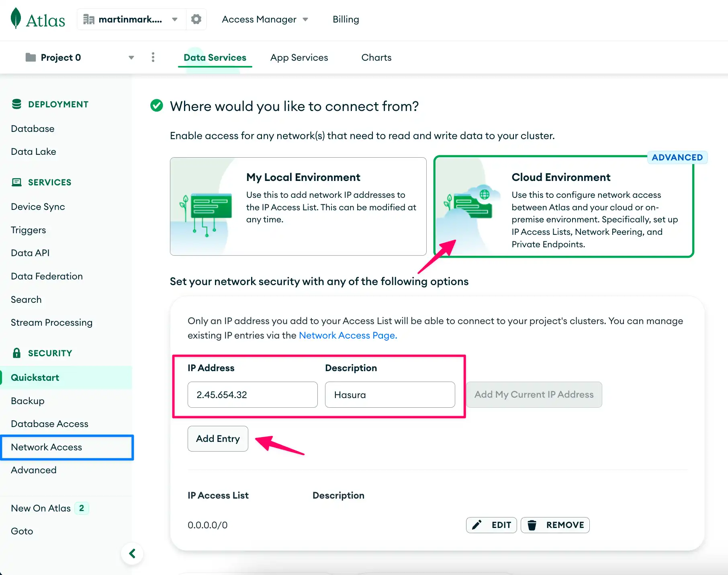
Task: Switch to the App Services tab
Action: tap(299, 57)
